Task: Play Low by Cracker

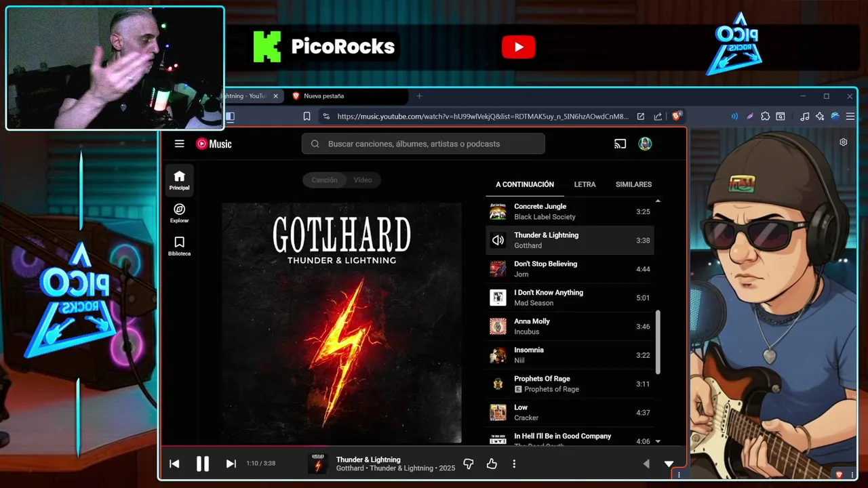Action: click(x=570, y=412)
